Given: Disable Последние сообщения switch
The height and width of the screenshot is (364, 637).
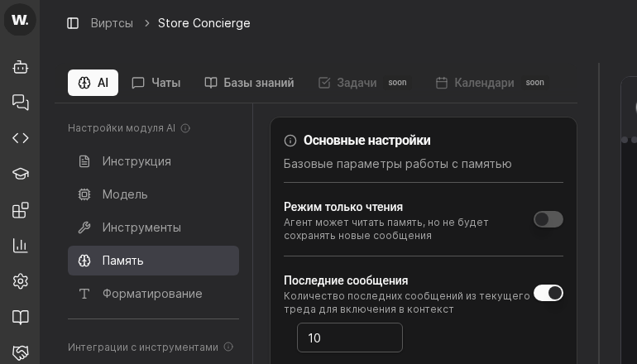Looking at the screenshot, I should tap(548, 293).
